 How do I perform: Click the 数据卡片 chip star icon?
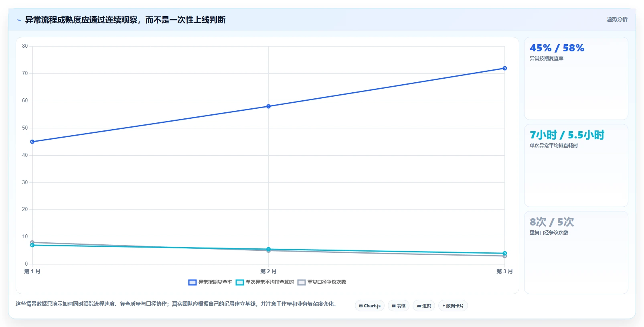coord(444,306)
